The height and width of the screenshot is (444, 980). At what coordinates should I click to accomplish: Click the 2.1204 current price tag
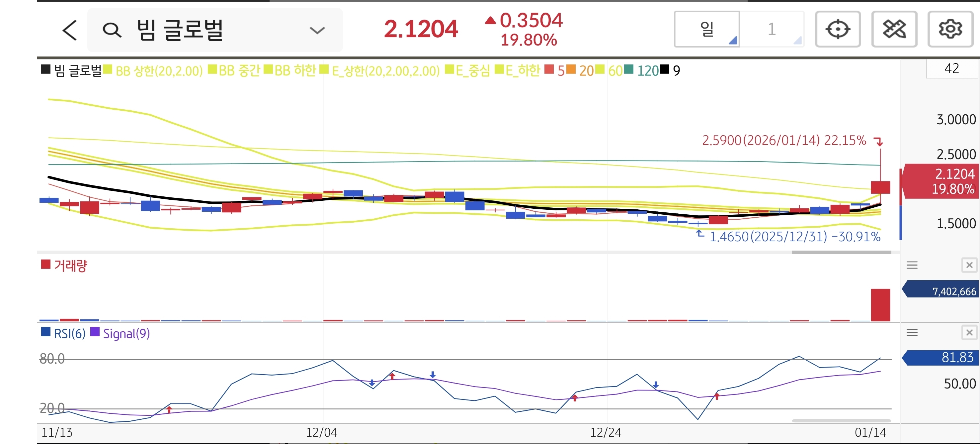[940, 181]
